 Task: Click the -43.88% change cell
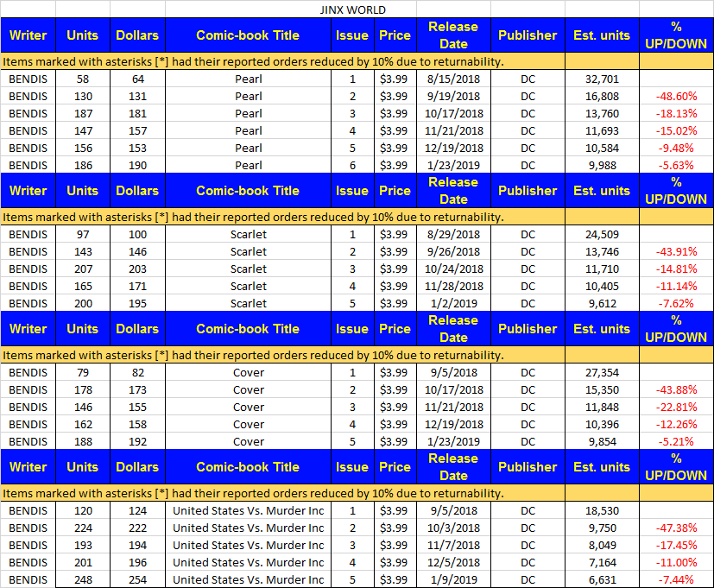[676, 390]
